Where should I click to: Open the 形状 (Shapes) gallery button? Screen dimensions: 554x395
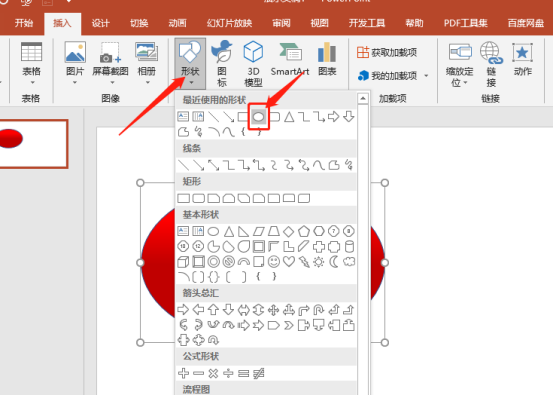[190, 64]
